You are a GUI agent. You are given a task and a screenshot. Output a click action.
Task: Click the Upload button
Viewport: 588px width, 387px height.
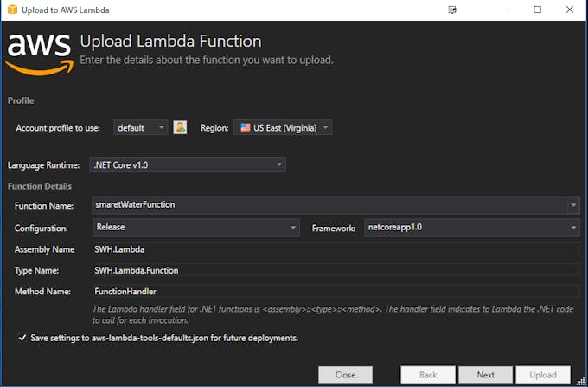tap(543, 375)
